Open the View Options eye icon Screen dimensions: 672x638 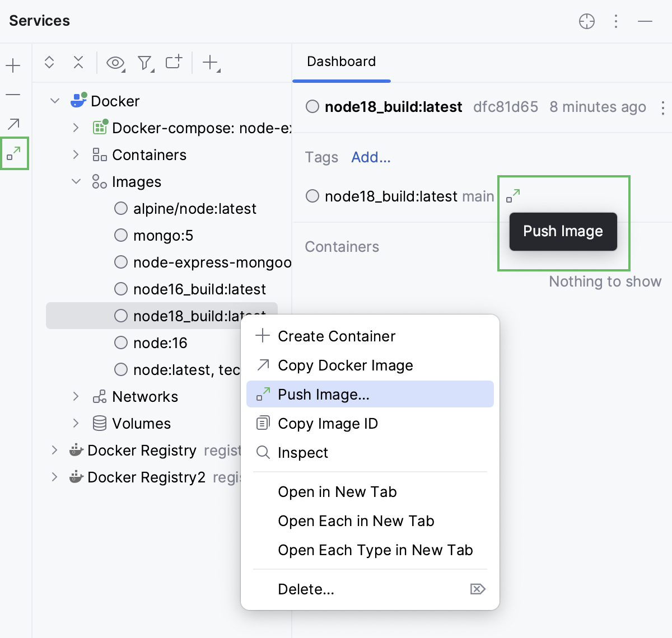pyautogui.click(x=115, y=63)
